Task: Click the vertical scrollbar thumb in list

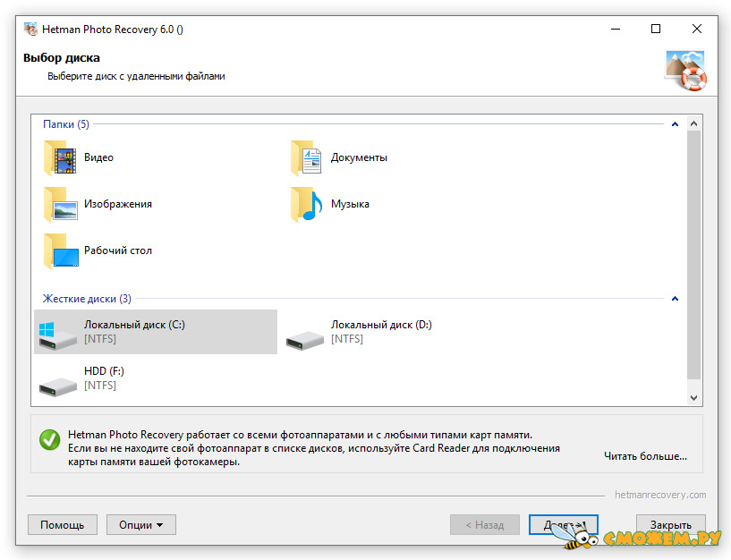Action: point(693,255)
